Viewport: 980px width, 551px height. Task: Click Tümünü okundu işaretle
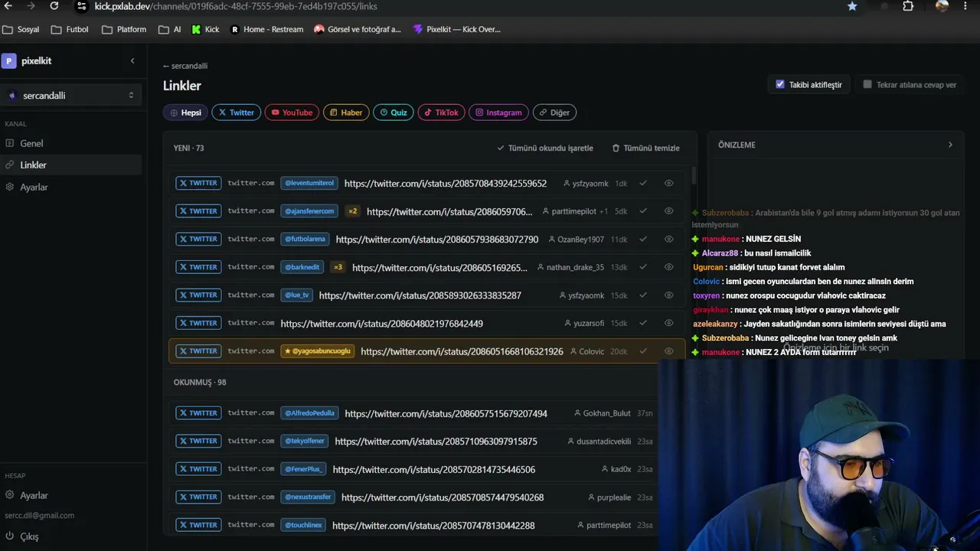point(545,148)
